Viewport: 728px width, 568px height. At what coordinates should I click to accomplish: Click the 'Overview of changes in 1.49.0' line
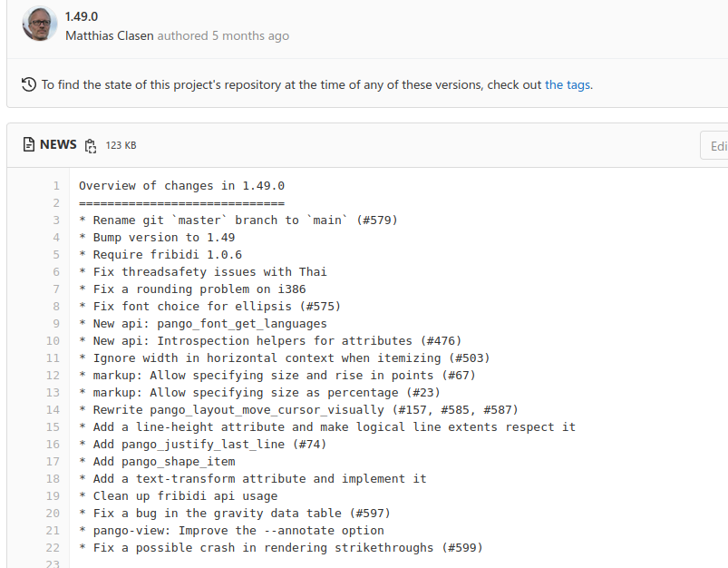[x=181, y=186]
